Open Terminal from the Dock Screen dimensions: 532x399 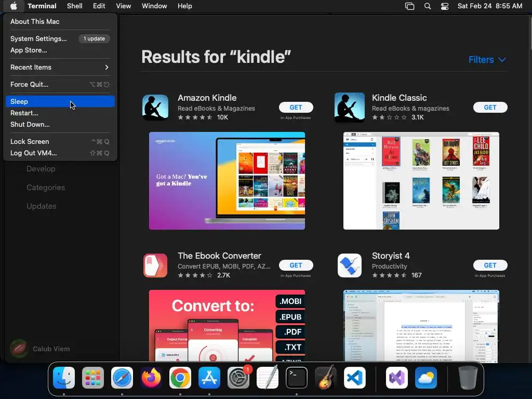click(x=297, y=378)
